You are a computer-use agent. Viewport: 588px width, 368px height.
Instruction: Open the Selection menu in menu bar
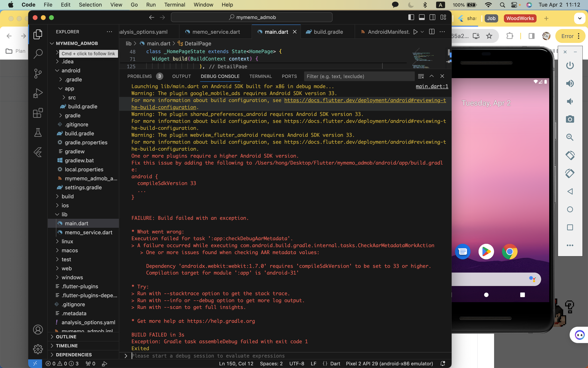(90, 5)
